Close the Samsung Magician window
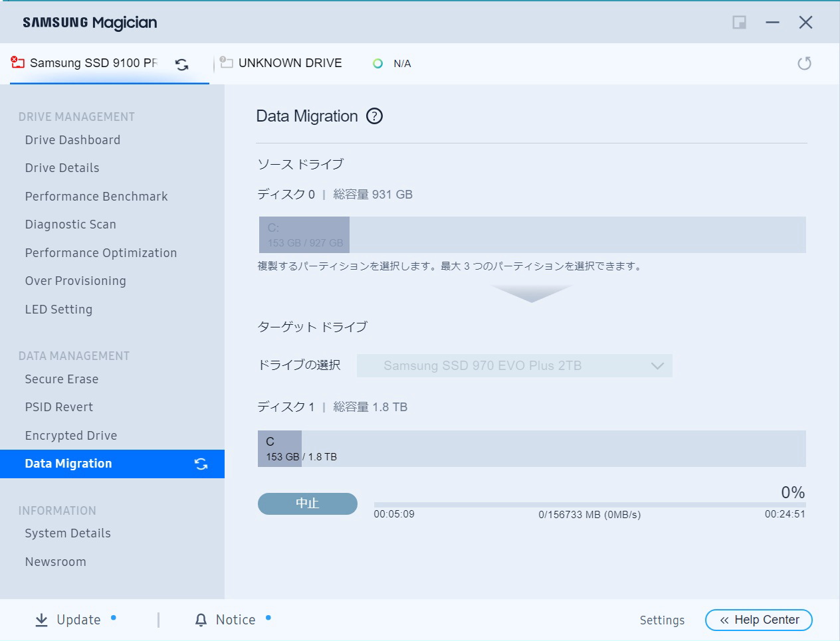 805,23
